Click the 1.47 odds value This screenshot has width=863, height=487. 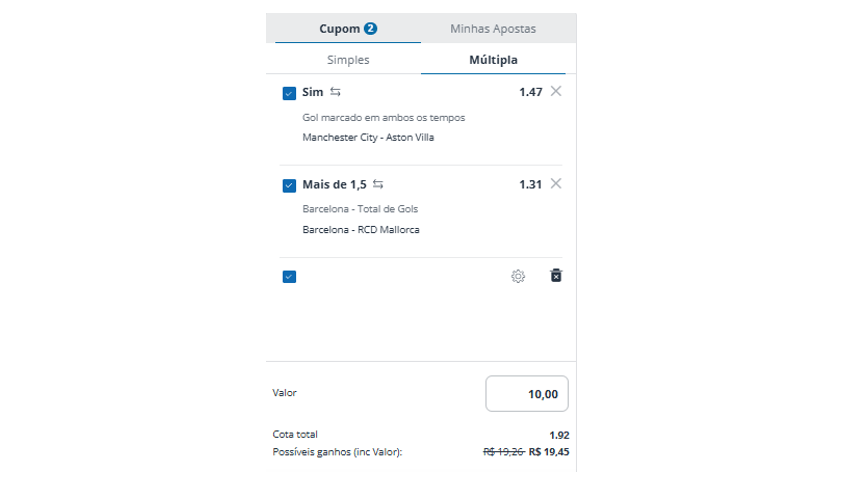[530, 92]
